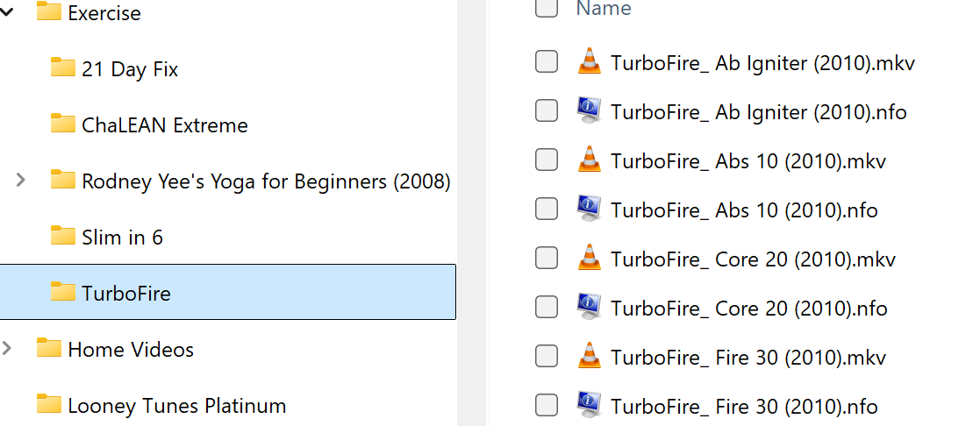Click VLC icon for Fire 30 mkv
This screenshot has width=980, height=426.
pos(589,357)
